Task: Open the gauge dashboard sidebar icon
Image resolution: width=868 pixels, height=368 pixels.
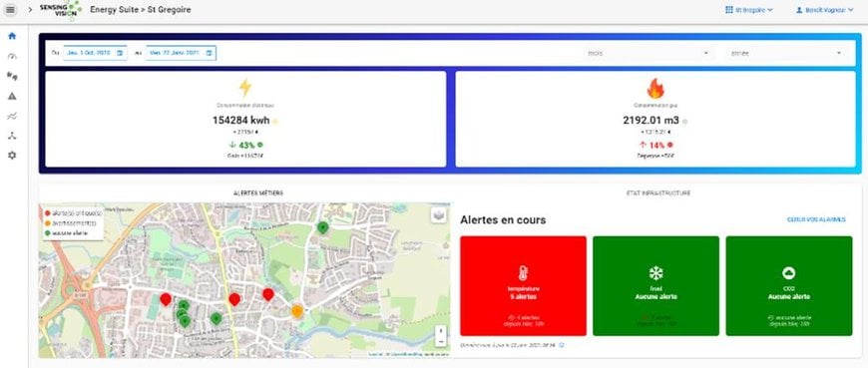Action: click(12, 56)
